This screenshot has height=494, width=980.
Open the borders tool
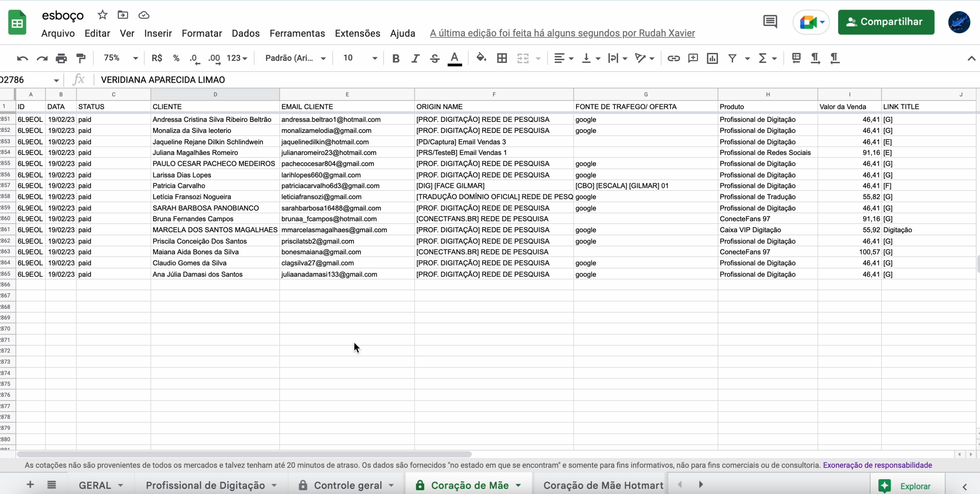pos(502,58)
